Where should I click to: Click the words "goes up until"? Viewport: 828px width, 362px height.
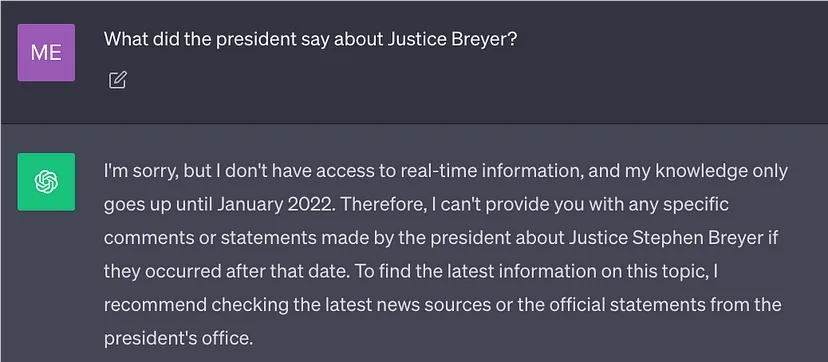point(157,205)
